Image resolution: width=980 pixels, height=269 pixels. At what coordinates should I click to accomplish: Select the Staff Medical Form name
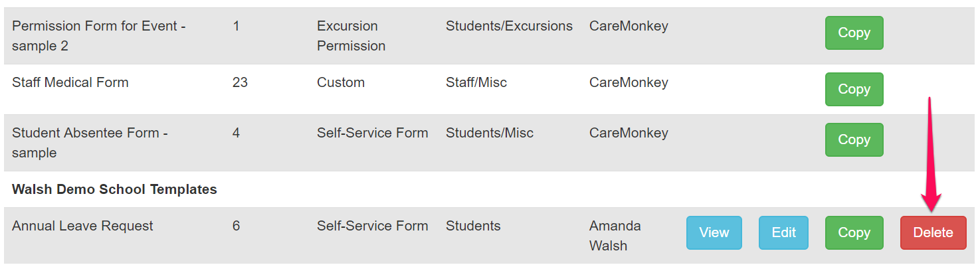(x=70, y=82)
